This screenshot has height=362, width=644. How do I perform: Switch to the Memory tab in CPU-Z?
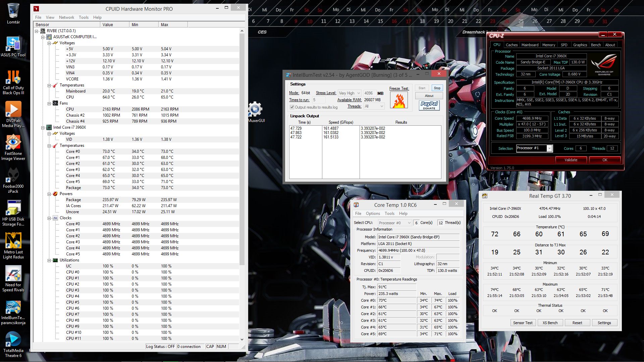tap(548, 45)
